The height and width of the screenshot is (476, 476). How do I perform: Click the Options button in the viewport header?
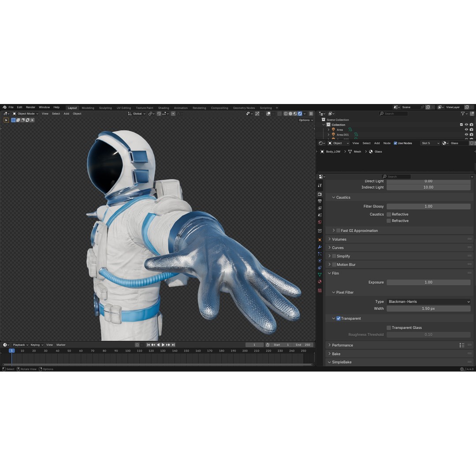click(305, 120)
